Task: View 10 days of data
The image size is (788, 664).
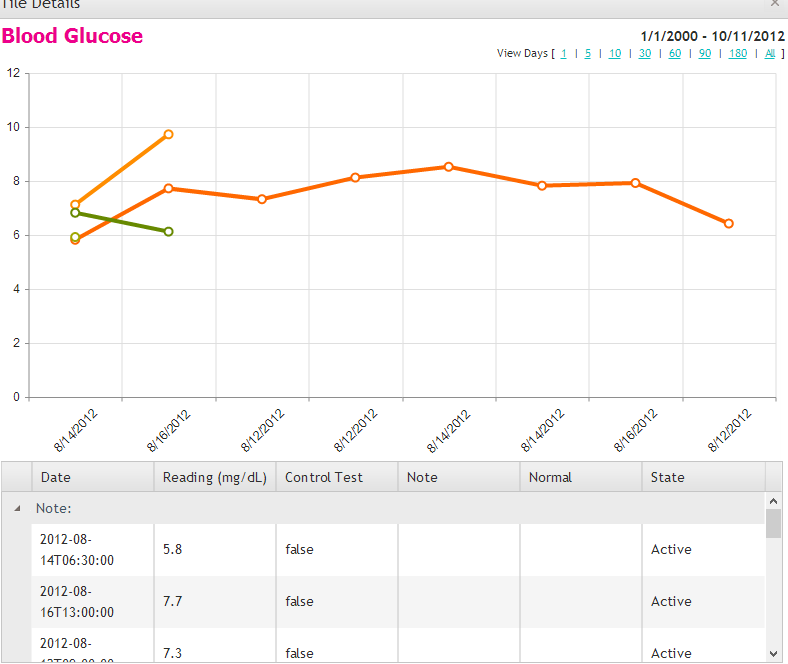Action: (615, 53)
